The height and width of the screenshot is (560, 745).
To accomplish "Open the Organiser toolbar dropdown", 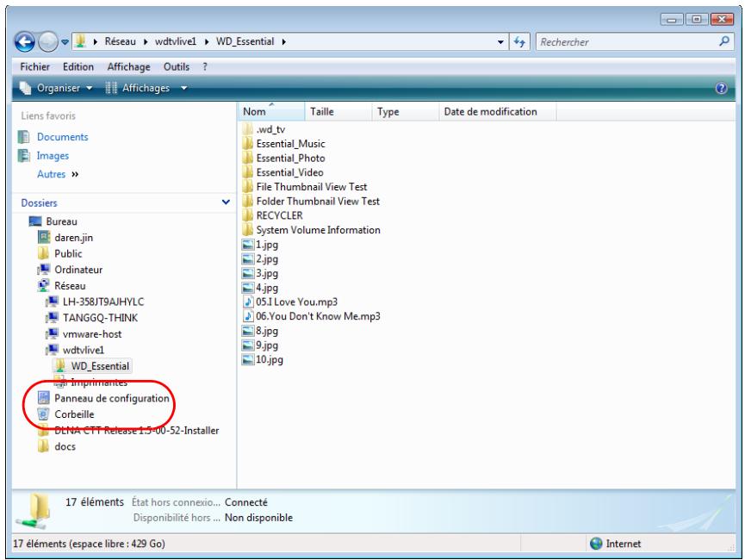I will (56, 88).
